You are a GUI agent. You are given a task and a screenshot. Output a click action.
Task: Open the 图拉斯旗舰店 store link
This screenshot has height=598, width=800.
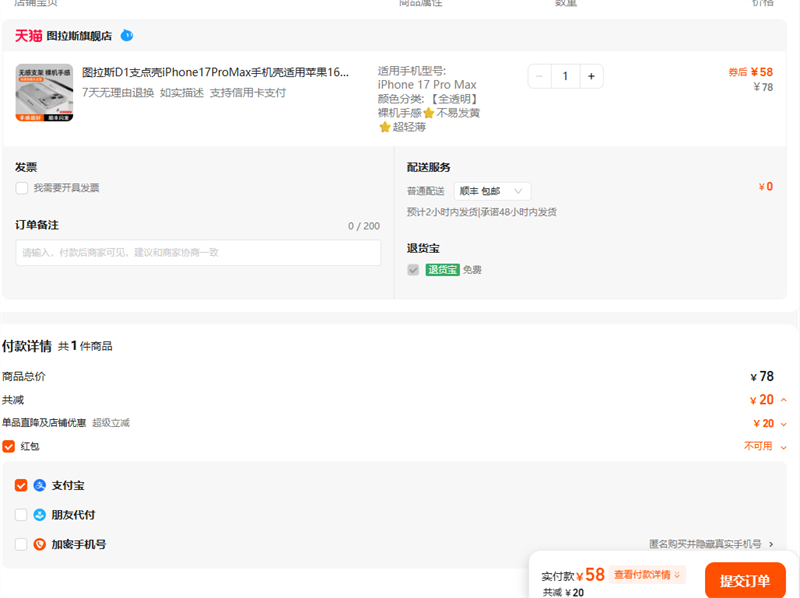79,36
